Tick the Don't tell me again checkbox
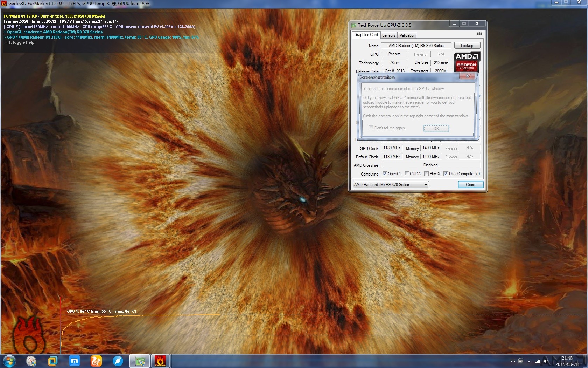 click(371, 128)
